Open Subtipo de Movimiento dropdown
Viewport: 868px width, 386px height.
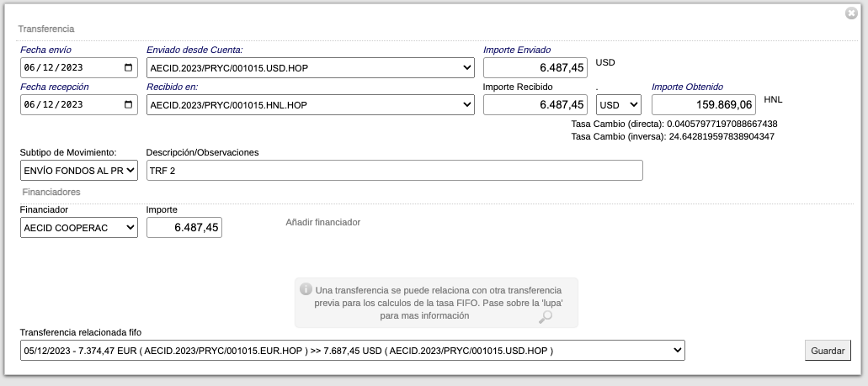point(78,171)
